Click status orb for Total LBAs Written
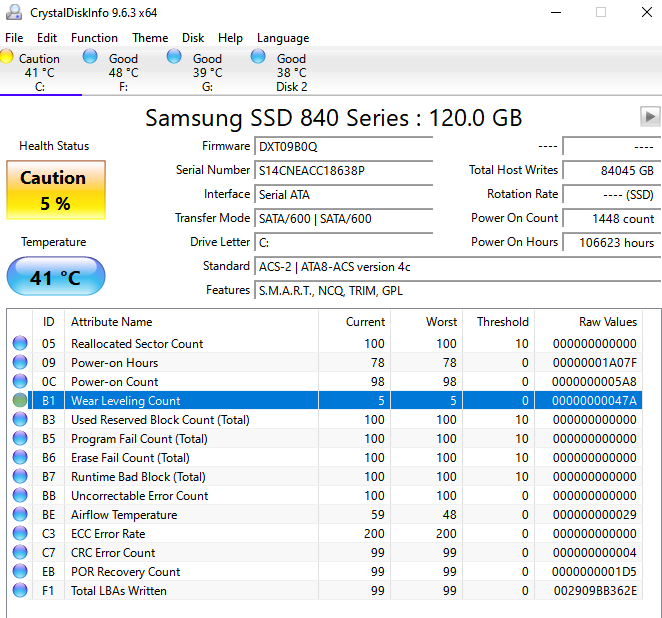Screen dimensions: 662x618 click(20, 590)
